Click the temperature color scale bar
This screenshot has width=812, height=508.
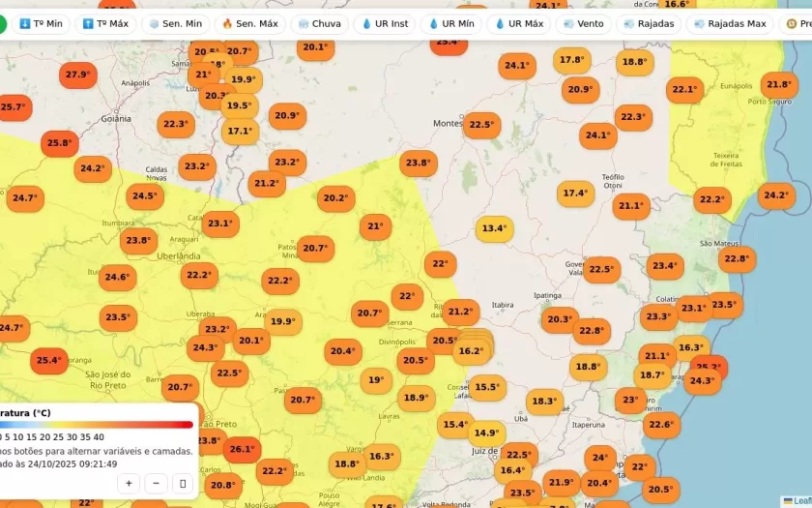pos(95,424)
